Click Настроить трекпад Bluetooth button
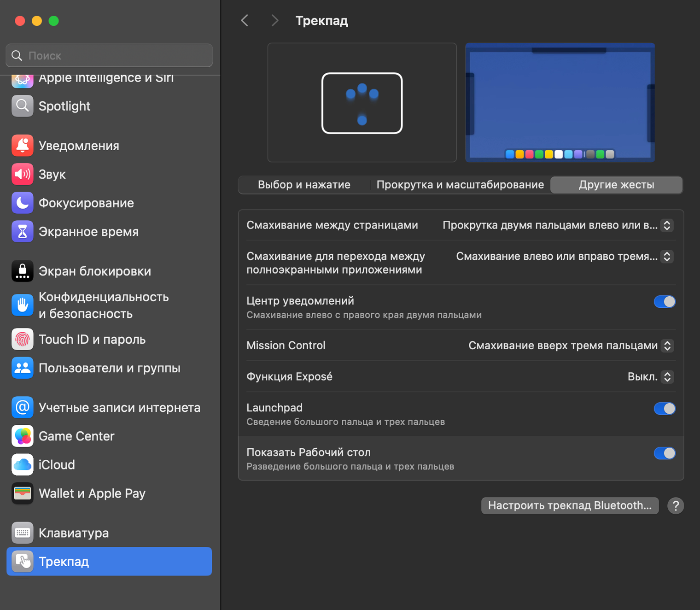Viewport: 700px width, 610px height. [570, 505]
